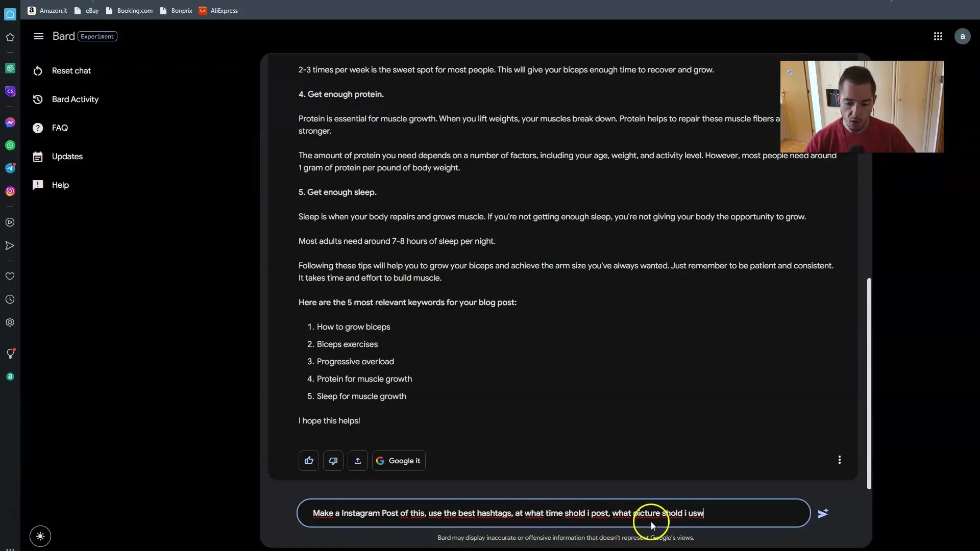The height and width of the screenshot is (551, 980).
Task: Click the thumbs down icon
Action: point(333,460)
